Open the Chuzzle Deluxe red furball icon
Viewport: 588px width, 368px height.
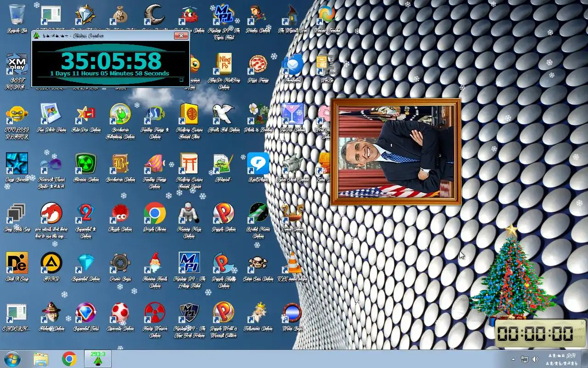click(x=120, y=213)
